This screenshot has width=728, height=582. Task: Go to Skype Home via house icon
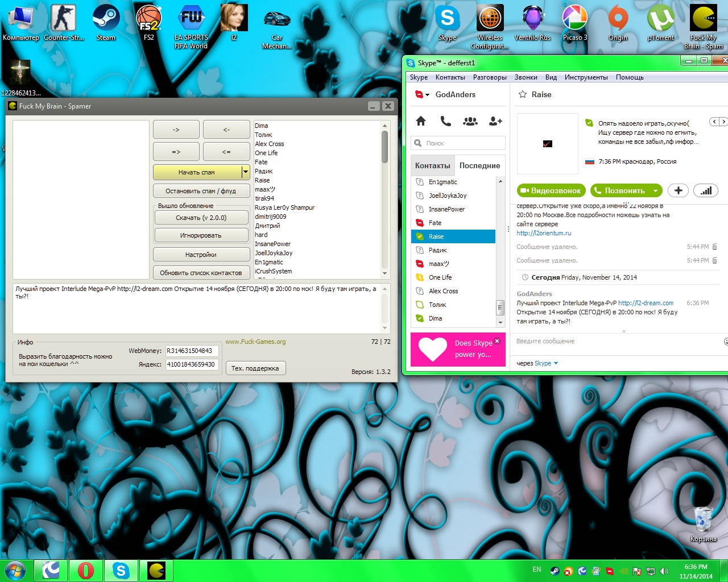pyautogui.click(x=421, y=120)
